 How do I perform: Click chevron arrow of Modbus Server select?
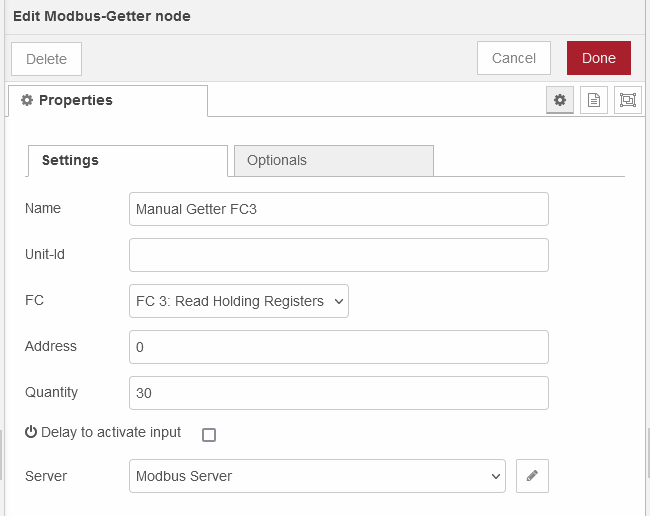[495, 476]
